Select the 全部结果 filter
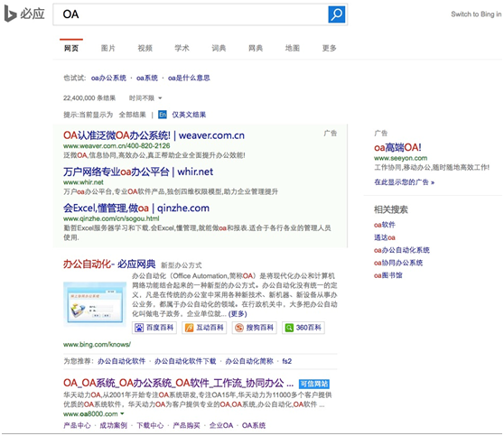This screenshot has height=436, width=504. coord(133,115)
